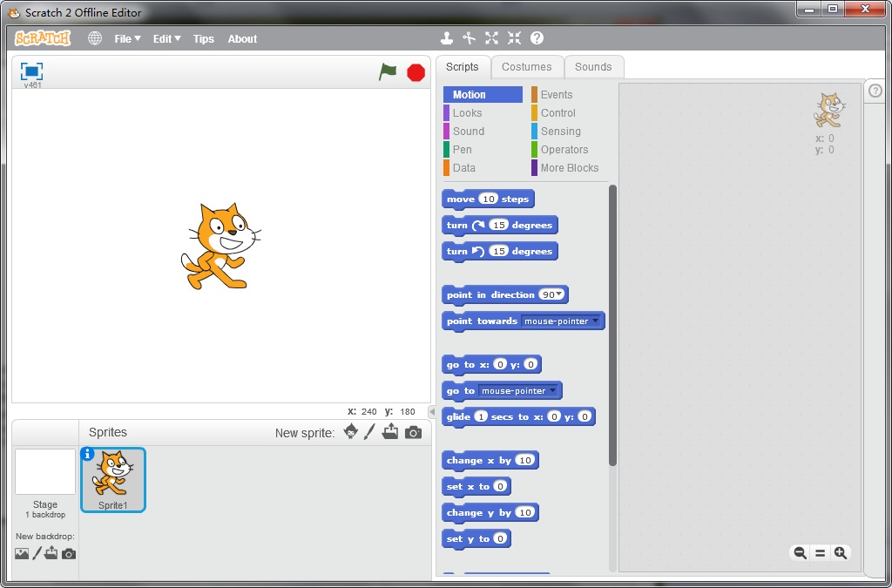Image resolution: width=892 pixels, height=588 pixels.
Task: Select the Events block category
Action: (569, 94)
